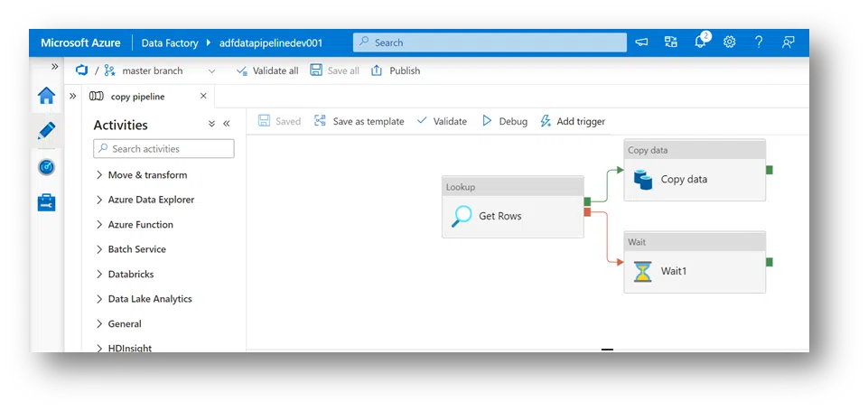Click the feedback person icon
This screenshot has width=868, height=411.
pos(789,42)
